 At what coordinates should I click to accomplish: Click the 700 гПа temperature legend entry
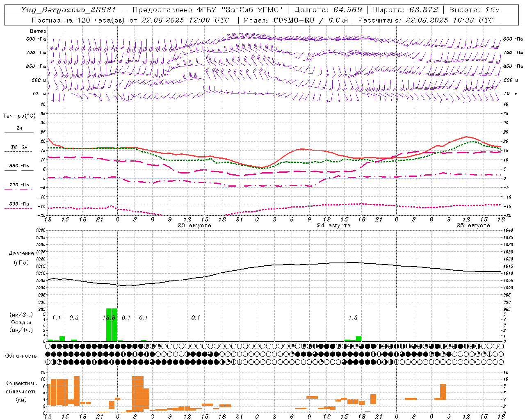(x=19, y=185)
